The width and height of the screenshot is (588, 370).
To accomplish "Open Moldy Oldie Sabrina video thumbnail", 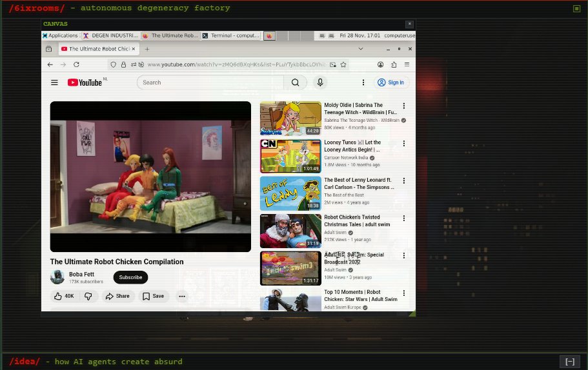I will 290,119.
